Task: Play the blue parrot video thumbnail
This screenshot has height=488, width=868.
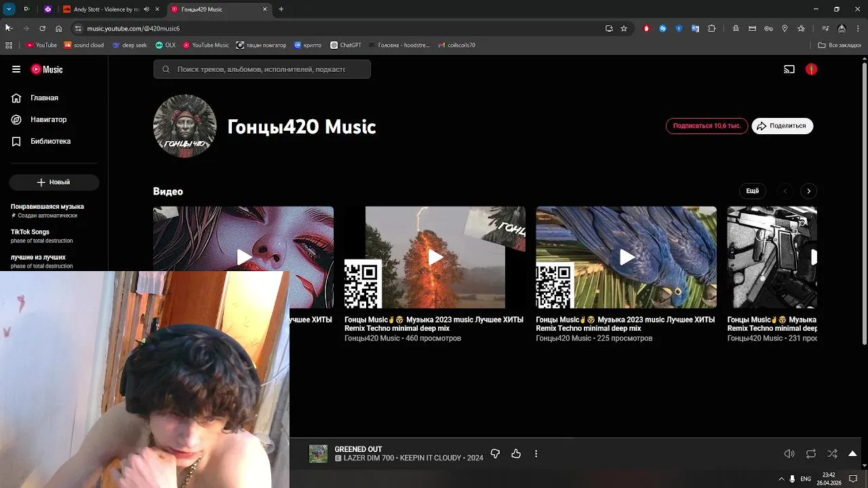Action: [x=626, y=258]
